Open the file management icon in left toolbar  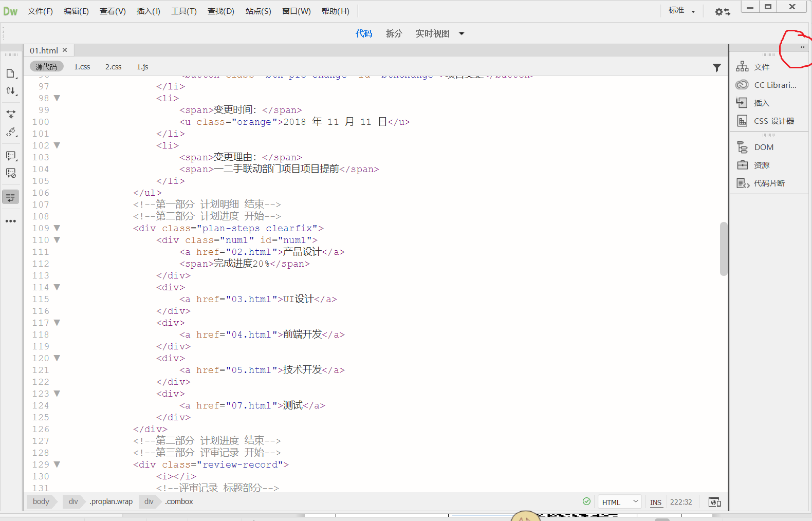point(10,73)
